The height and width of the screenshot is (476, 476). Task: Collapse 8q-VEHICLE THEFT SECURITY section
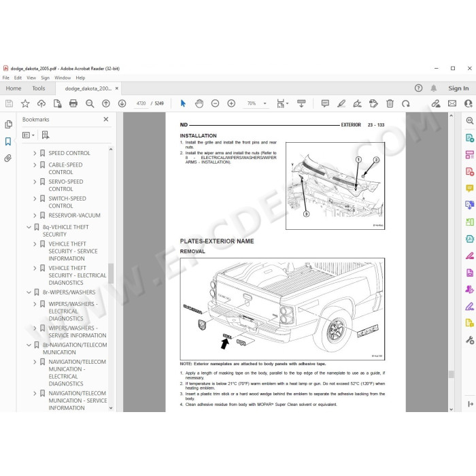tap(29, 227)
